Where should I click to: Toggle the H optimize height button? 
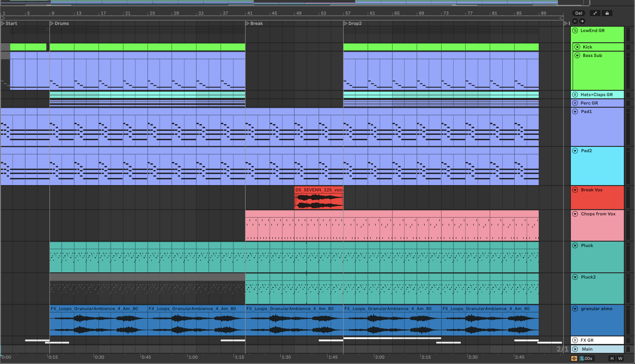(x=612, y=358)
